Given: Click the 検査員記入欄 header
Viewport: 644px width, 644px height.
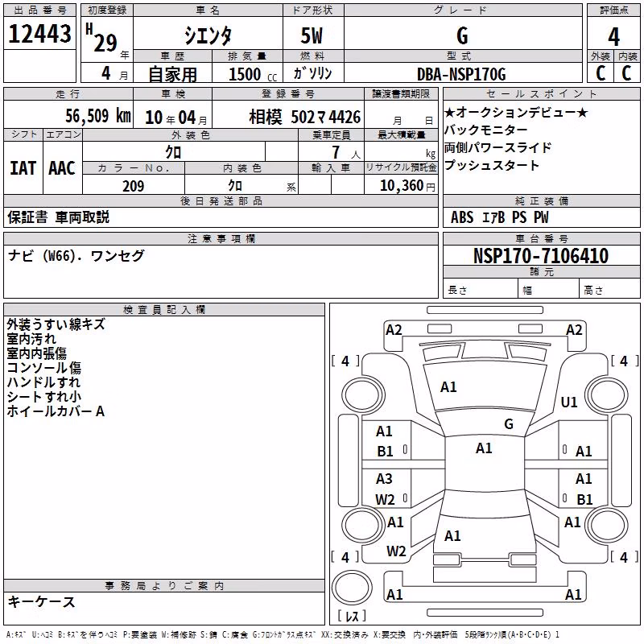Looking at the screenshot, I should pos(164,310).
